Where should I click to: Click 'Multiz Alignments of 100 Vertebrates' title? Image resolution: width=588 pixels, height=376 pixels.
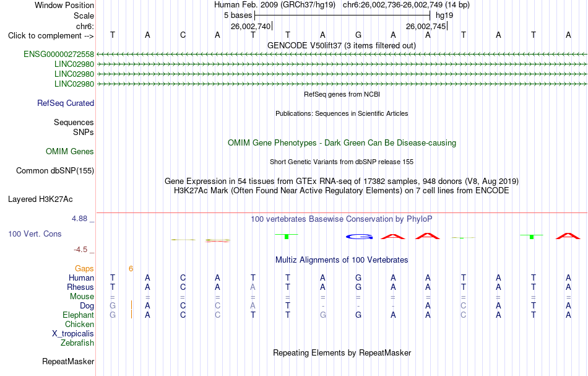tap(342, 260)
